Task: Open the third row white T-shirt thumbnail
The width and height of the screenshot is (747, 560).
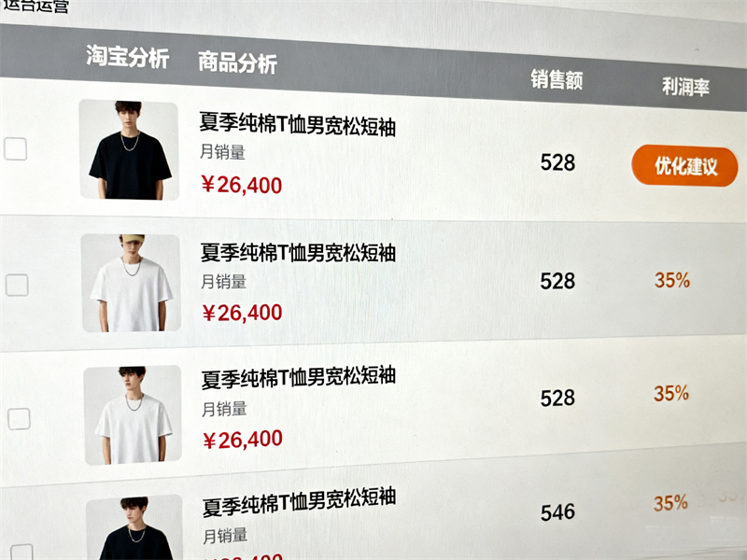Action: click(x=133, y=414)
